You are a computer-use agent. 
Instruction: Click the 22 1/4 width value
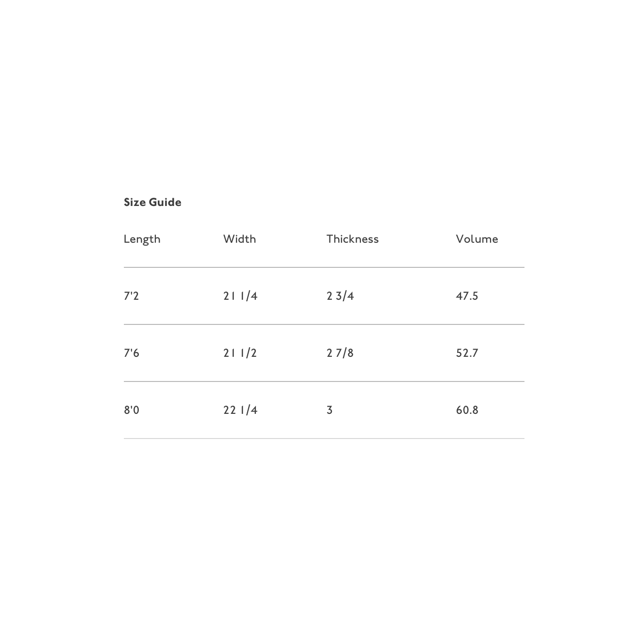click(x=240, y=410)
